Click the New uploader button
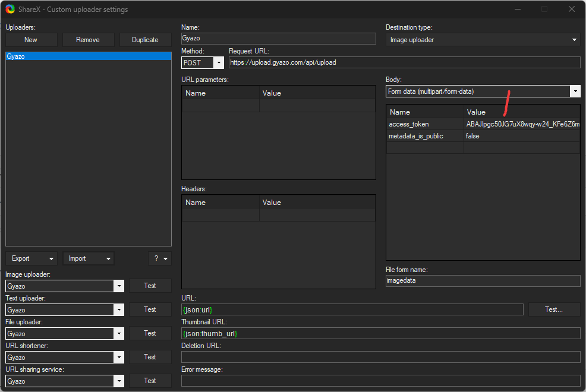The image size is (586, 392). click(31, 40)
